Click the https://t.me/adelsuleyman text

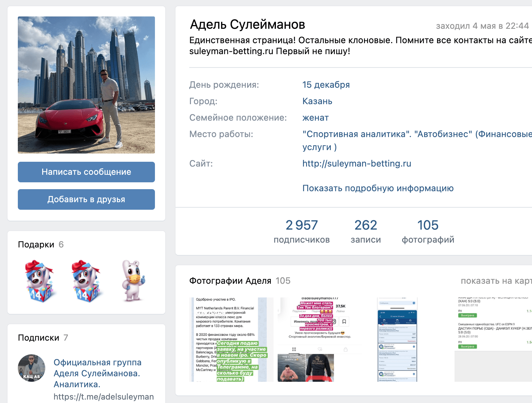pyautogui.click(x=104, y=396)
